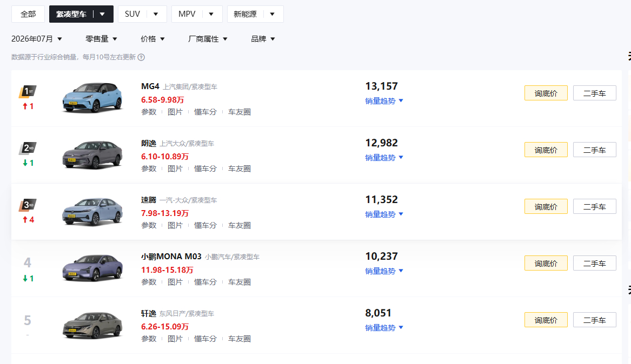Click the 速腾 price 7.98-13.19万
The height and width of the screenshot is (364, 631).
164,213
